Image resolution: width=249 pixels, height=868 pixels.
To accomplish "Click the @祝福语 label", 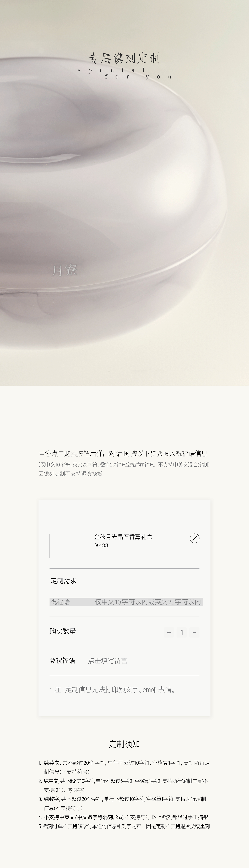I will click(62, 660).
